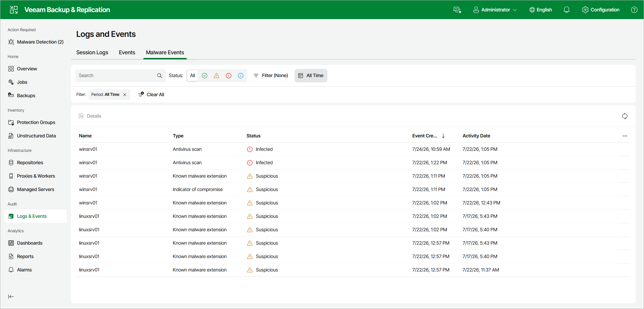
Task: Select linuxsrv01 row with activity 11:37 AM
Action: click(x=353, y=270)
